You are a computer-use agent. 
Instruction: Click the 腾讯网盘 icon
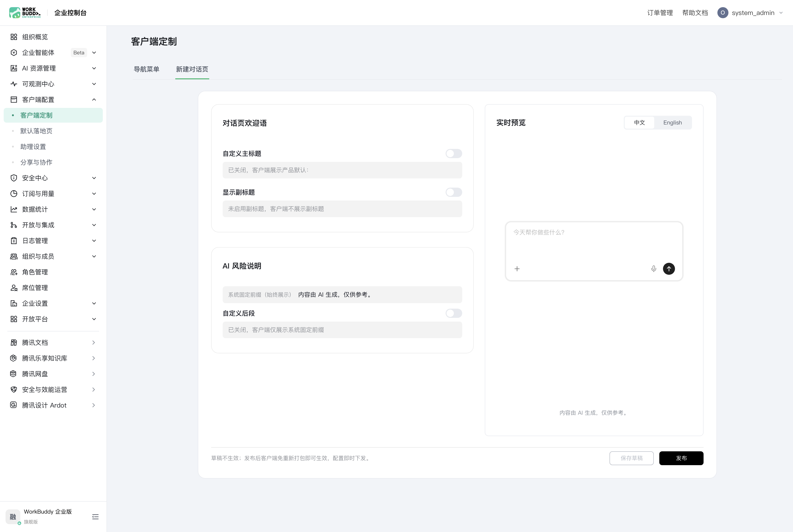tap(14, 374)
